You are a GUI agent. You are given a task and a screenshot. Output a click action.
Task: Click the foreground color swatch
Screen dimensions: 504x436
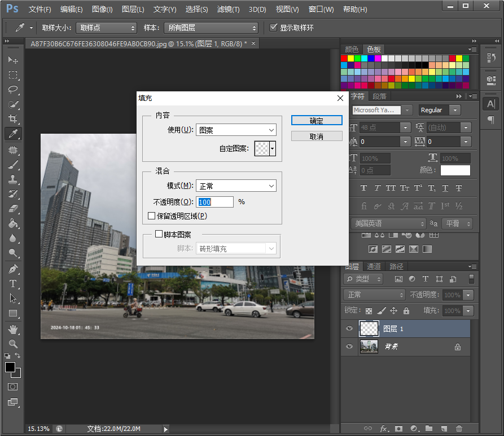(10, 367)
